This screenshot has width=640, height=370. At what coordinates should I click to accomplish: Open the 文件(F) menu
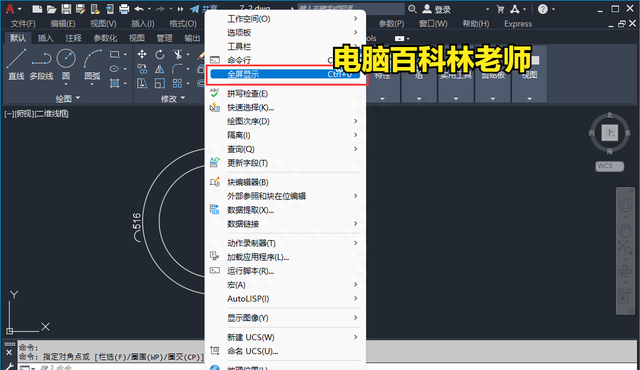click(x=23, y=24)
